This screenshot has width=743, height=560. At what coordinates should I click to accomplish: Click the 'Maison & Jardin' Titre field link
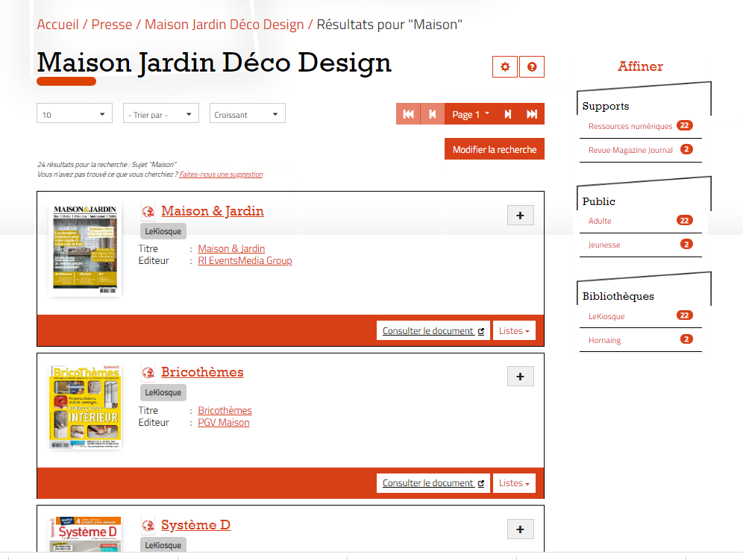[x=231, y=249]
